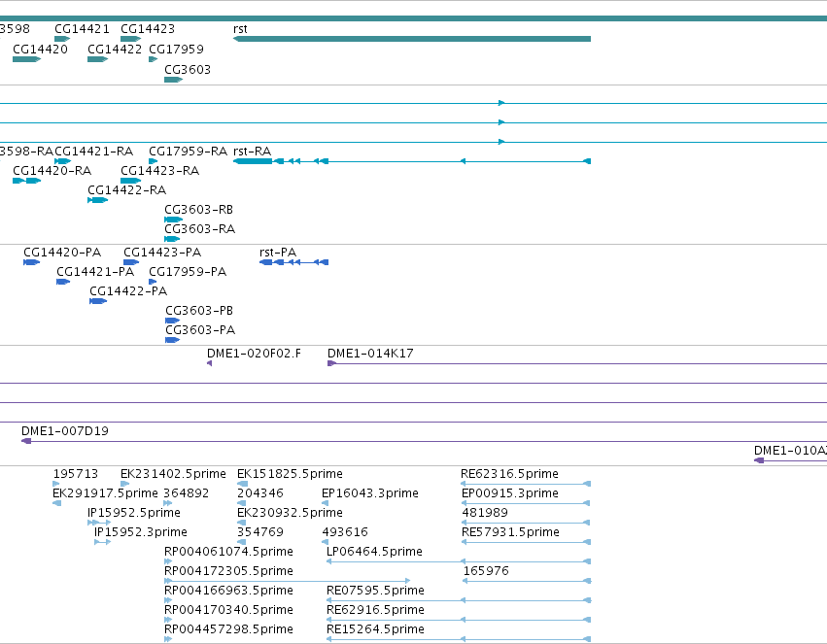827x644 pixels.
Task: Click the CG17959-PA protein label
Action: coord(188,272)
